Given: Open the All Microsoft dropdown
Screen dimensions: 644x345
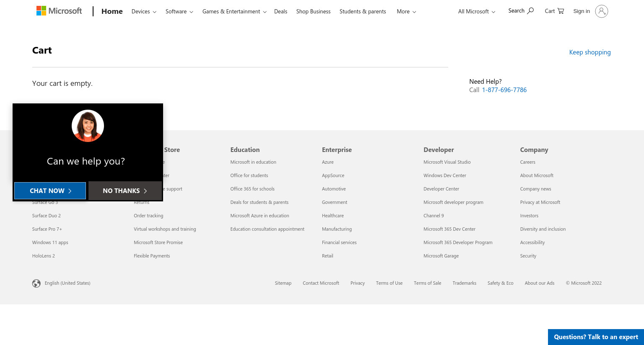Looking at the screenshot, I should click(x=476, y=11).
